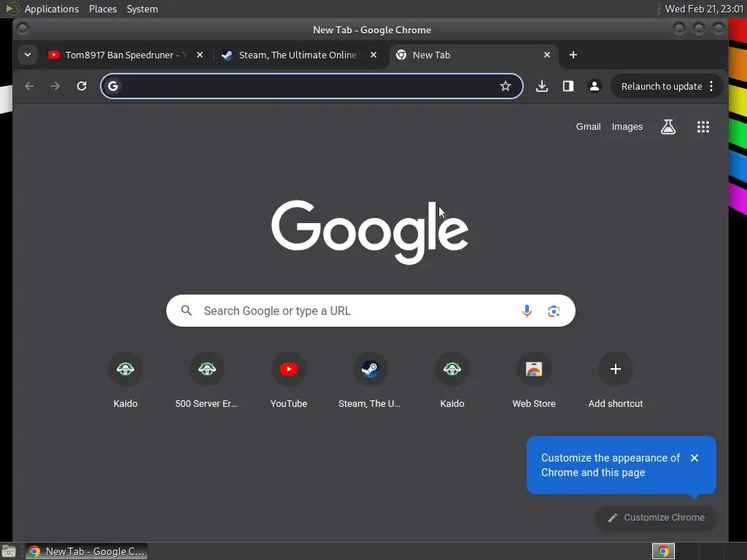Focus the address bar field
Image resolution: width=747 pixels, height=560 pixels.
311,86
